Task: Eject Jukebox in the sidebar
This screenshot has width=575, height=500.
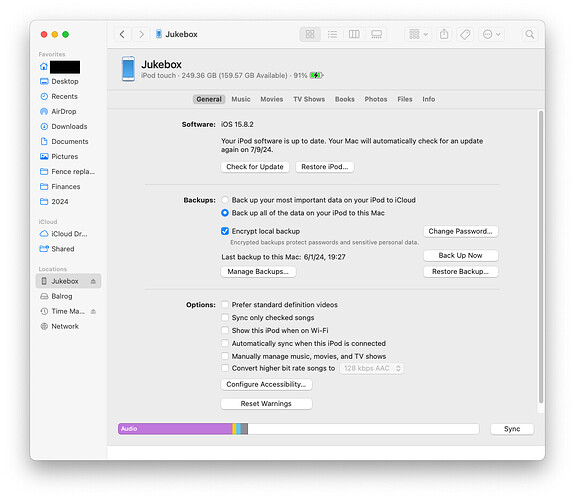Action: click(x=93, y=281)
